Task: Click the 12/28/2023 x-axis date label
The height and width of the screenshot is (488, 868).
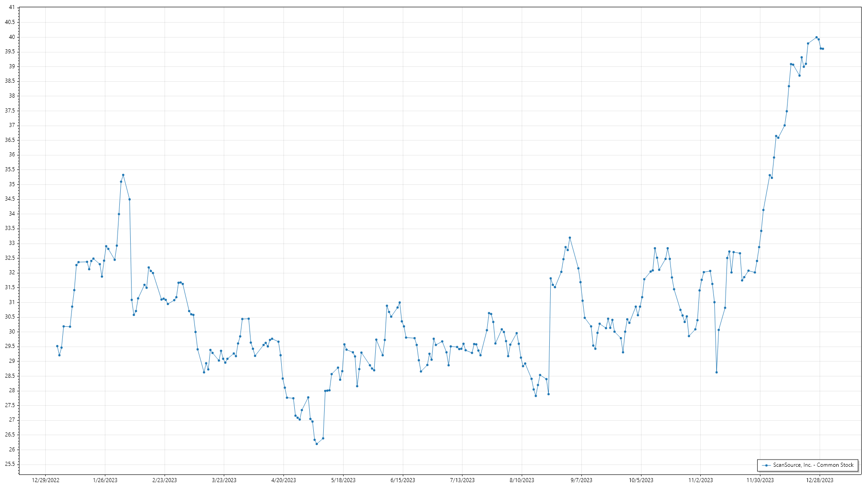Action: pos(820,480)
